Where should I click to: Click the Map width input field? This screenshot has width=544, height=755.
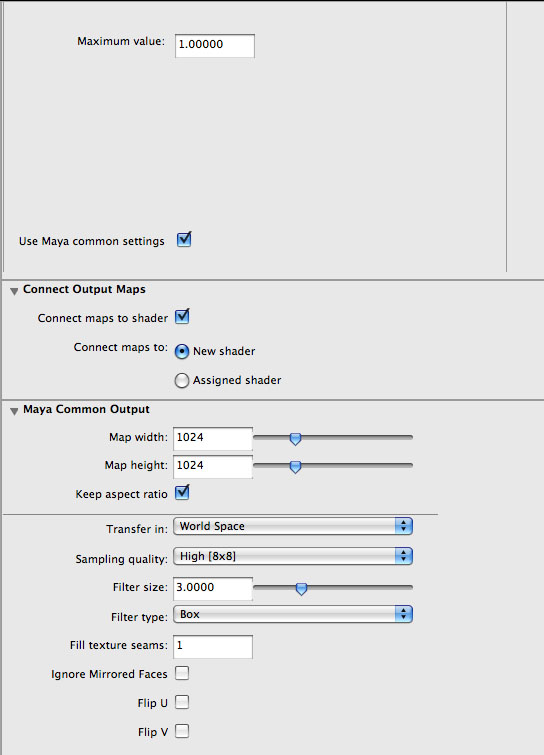click(213, 438)
